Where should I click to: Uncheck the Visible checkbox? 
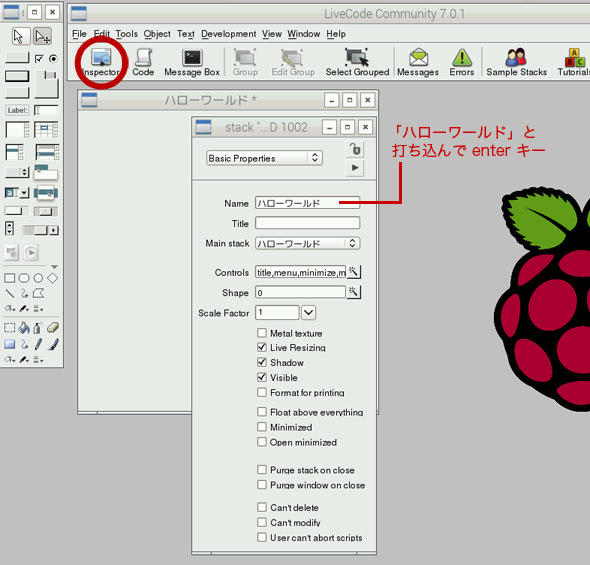click(262, 377)
